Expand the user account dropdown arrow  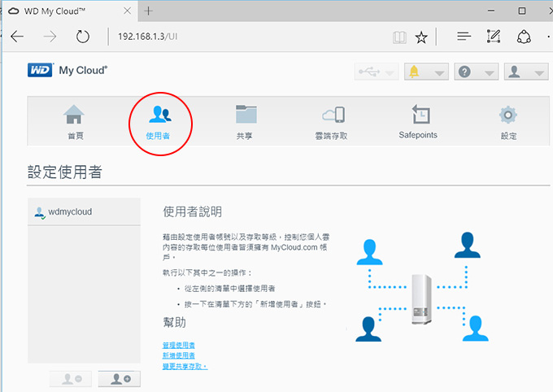pos(539,73)
